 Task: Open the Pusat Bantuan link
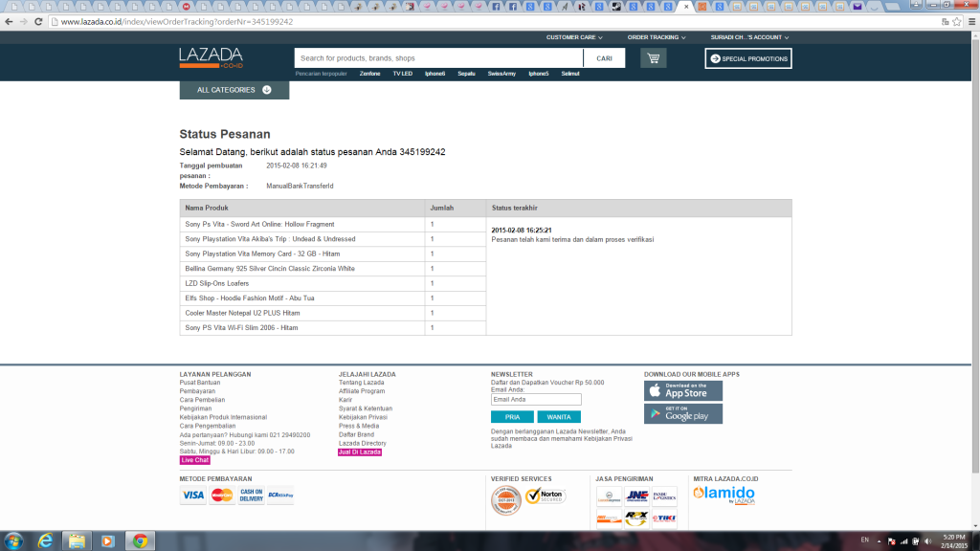coord(200,383)
